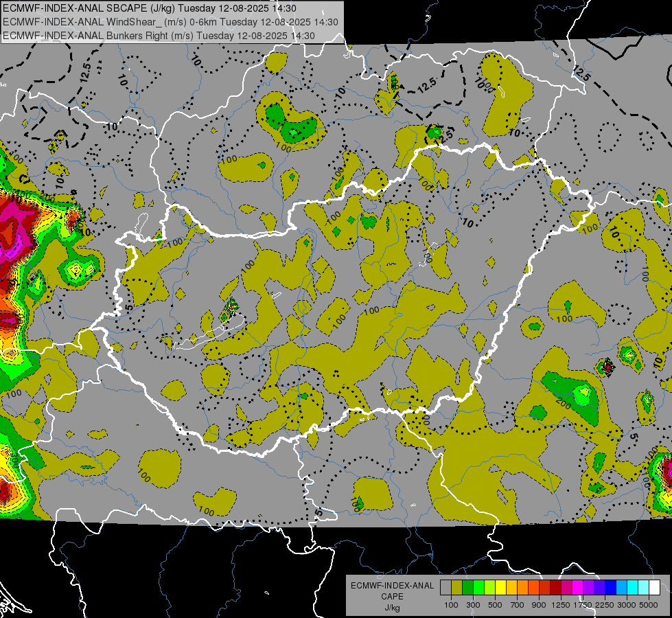Click the legend title ECMWF-INDEX-ANAL
Screen dimensions: 672x618
pos(392,586)
